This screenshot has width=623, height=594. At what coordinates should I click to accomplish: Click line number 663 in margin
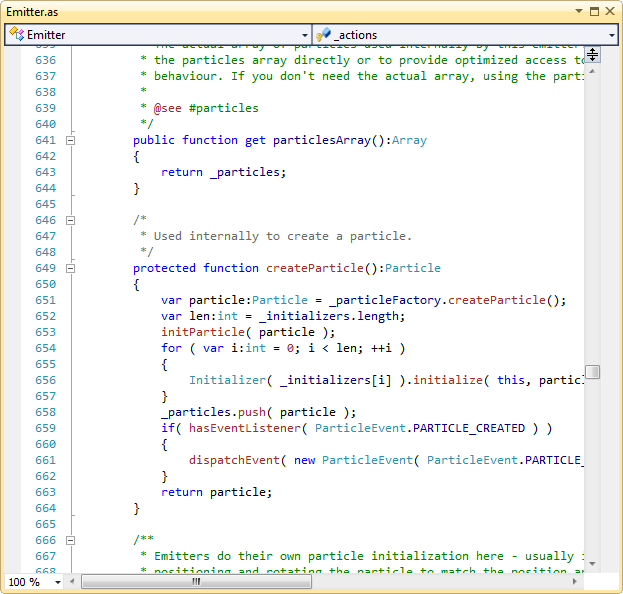click(45, 492)
